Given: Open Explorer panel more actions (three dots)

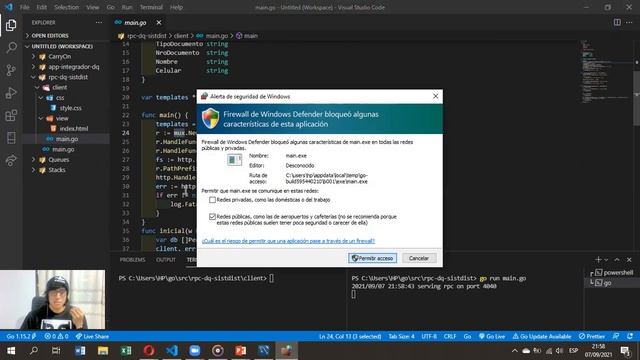Looking at the screenshot, I should (x=99, y=23).
